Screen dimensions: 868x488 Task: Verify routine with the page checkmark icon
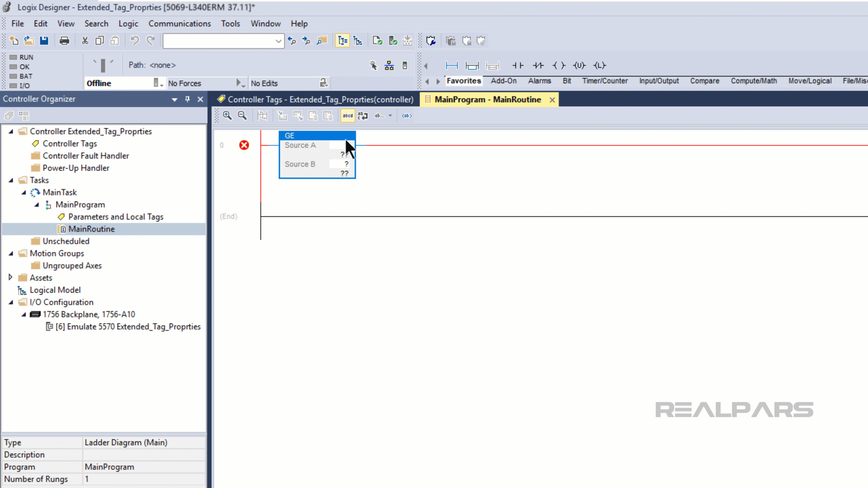click(x=377, y=41)
